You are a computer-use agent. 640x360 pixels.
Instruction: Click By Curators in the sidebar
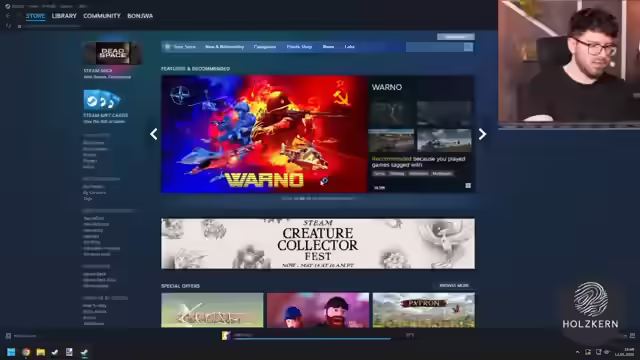[94, 193]
